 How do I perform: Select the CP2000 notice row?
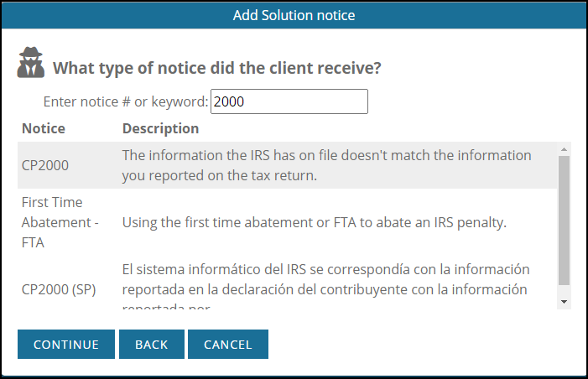point(287,165)
